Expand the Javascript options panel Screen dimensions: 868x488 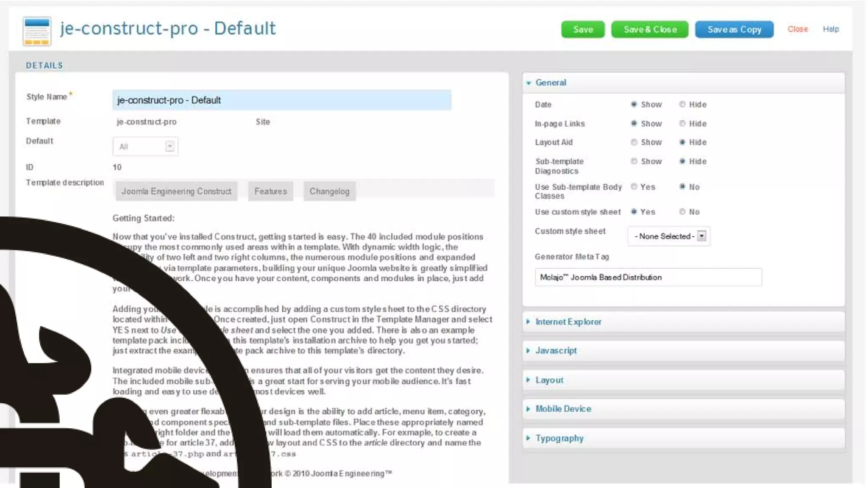(556, 351)
